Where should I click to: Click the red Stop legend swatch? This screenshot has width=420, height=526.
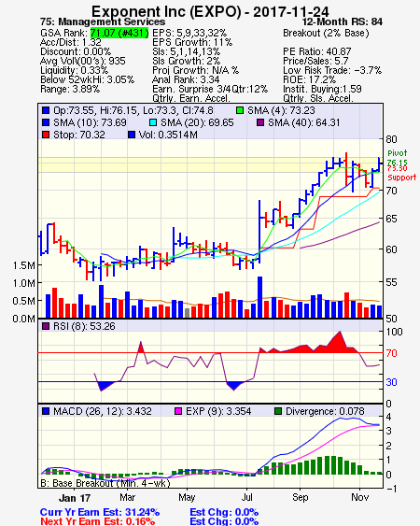click(46, 135)
